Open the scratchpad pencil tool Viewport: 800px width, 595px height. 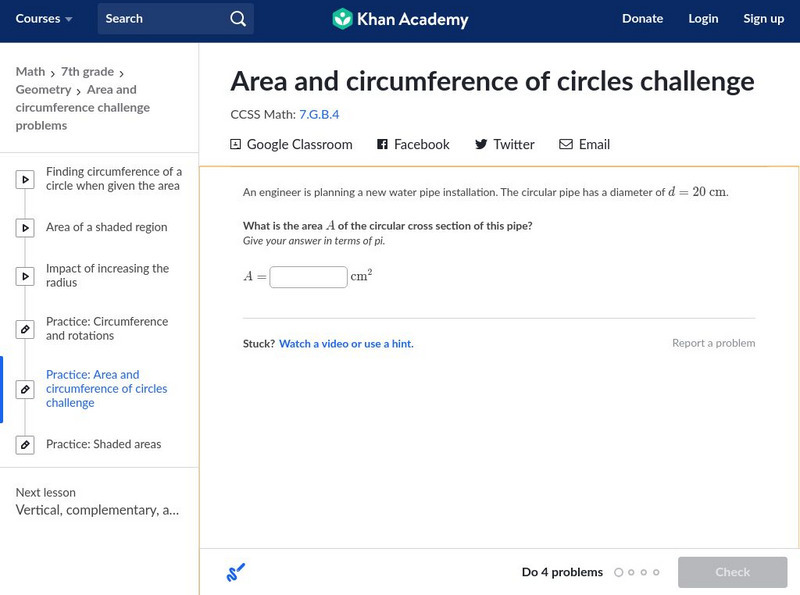236,573
